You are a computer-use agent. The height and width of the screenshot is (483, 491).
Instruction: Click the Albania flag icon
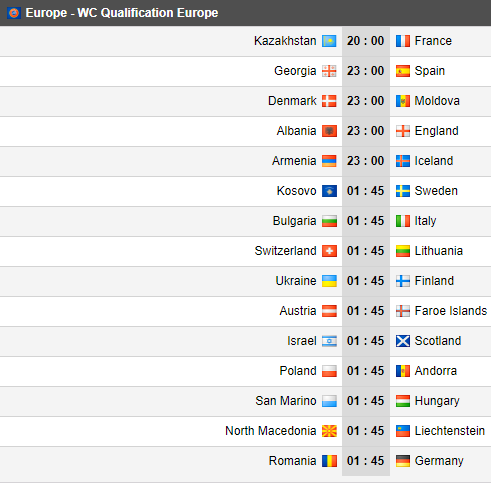[329, 131]
